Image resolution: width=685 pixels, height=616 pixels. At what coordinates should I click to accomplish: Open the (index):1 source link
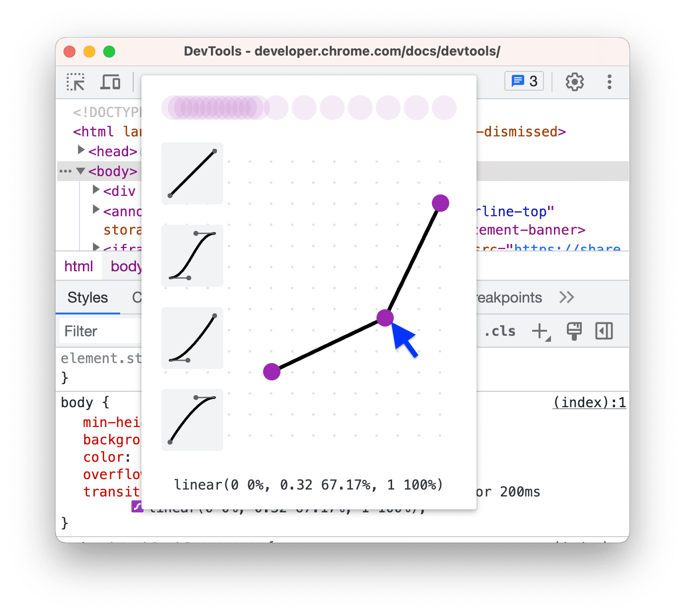(589, 402)
